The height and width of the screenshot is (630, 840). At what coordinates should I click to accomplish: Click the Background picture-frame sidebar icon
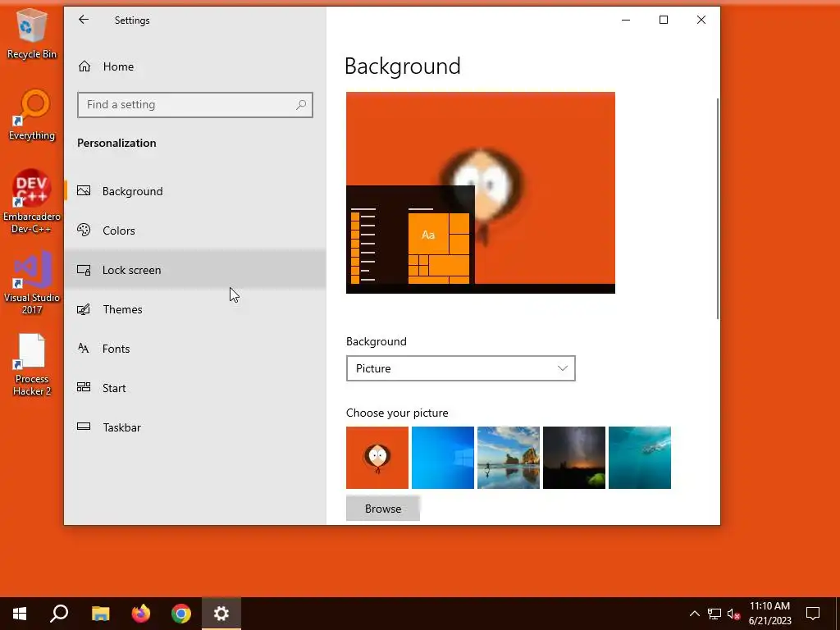[x=84, y=190]
